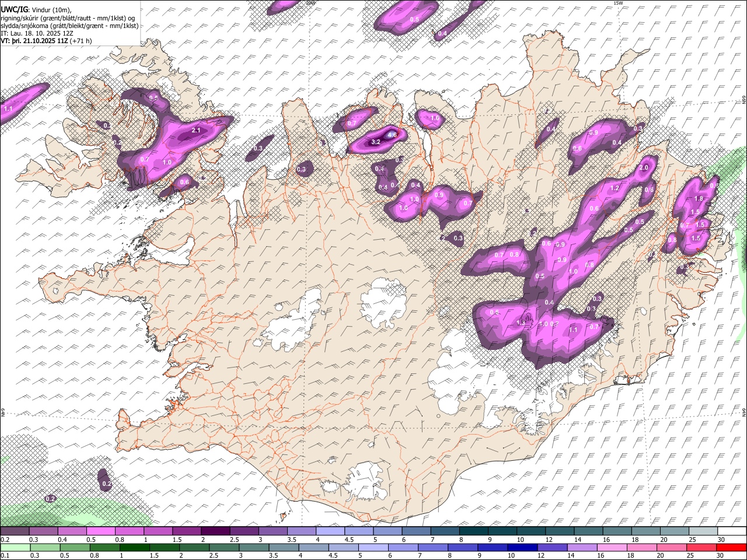747x560 pixels.
Task: Click the 4.6 precipitation value on the map
Action: pos(393,135)
